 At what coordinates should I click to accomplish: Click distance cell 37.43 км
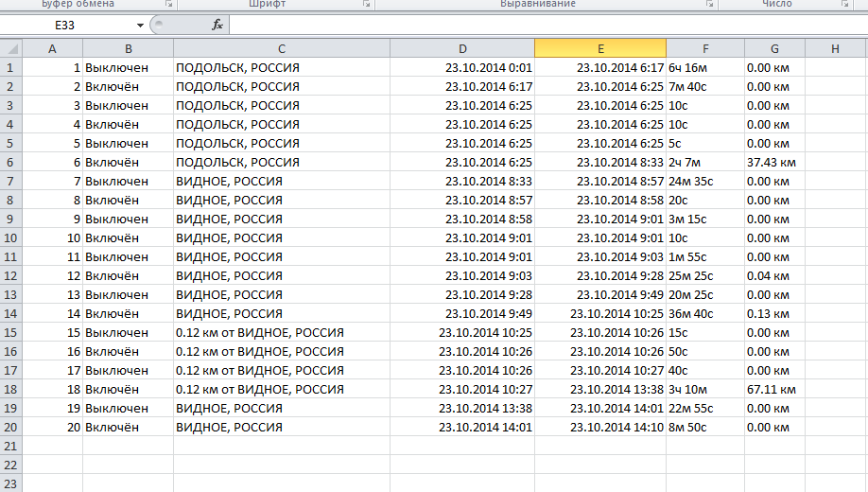click(775, 163)
